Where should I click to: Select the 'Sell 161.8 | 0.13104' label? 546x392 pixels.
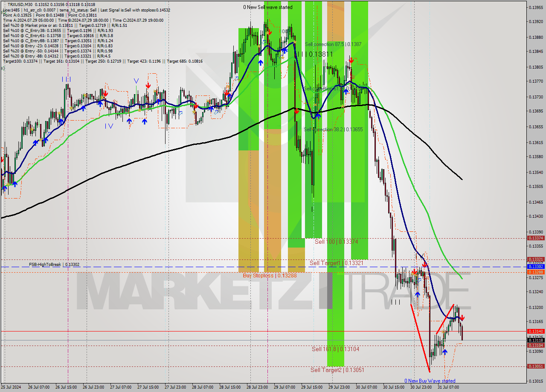pos(335,349)
